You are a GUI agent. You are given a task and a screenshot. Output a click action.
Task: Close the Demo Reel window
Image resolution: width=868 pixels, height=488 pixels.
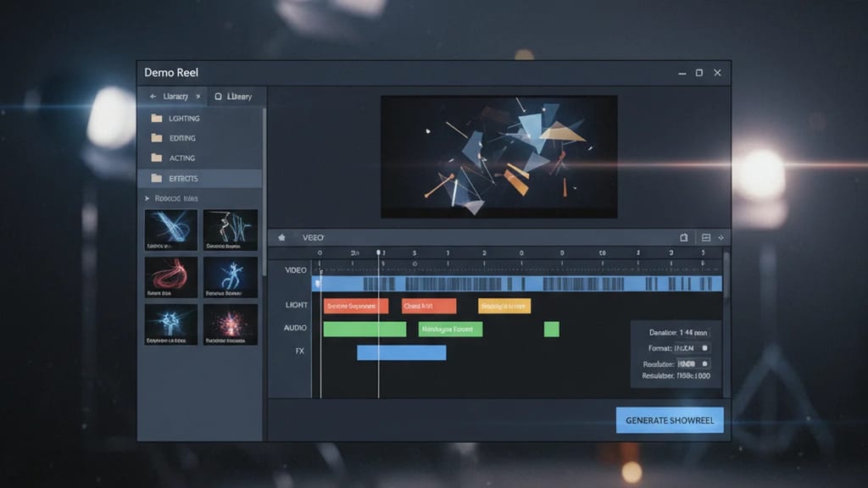point(717,73)
